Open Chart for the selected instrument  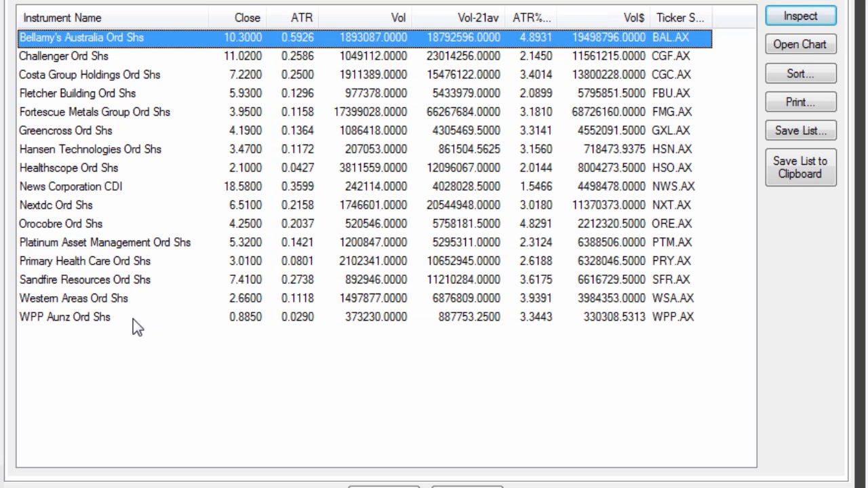pos(801,45)
